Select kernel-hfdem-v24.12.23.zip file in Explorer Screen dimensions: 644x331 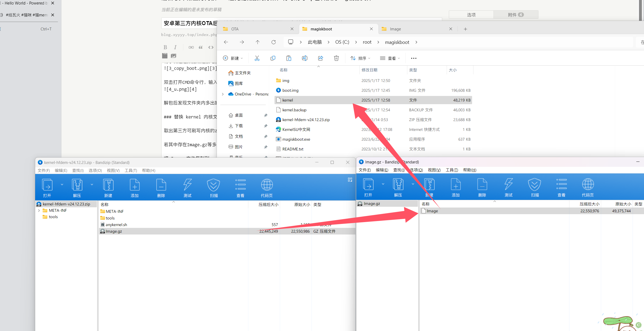coord(373,120)
